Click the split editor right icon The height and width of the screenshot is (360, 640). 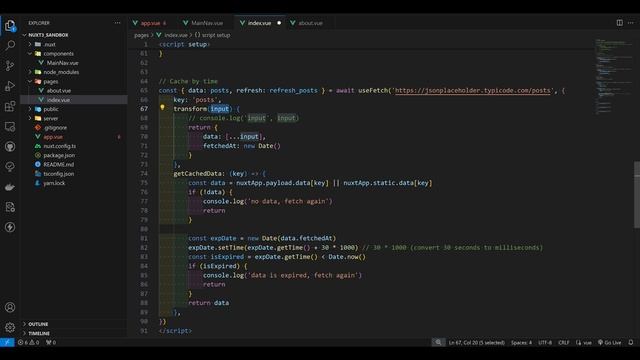[x=620, y=23]
